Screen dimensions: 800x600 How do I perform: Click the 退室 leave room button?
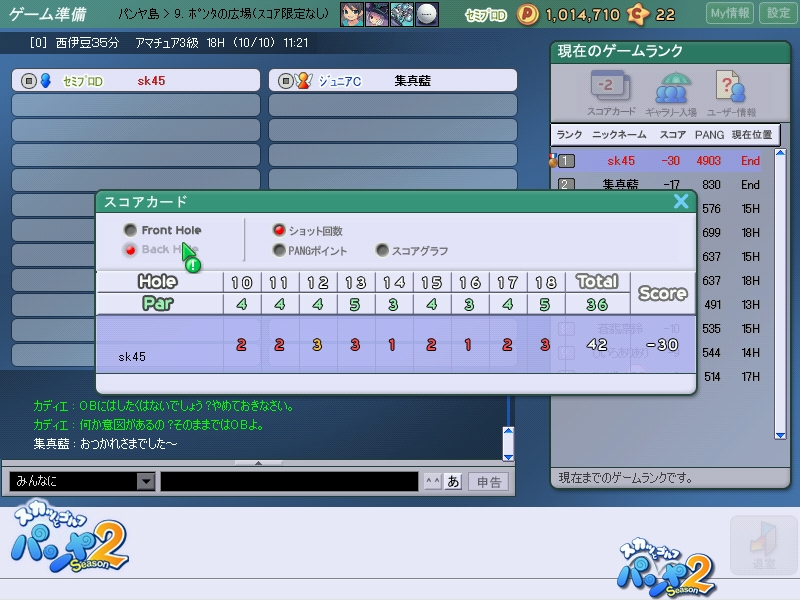pyautogui.click(x=764, y=545)
